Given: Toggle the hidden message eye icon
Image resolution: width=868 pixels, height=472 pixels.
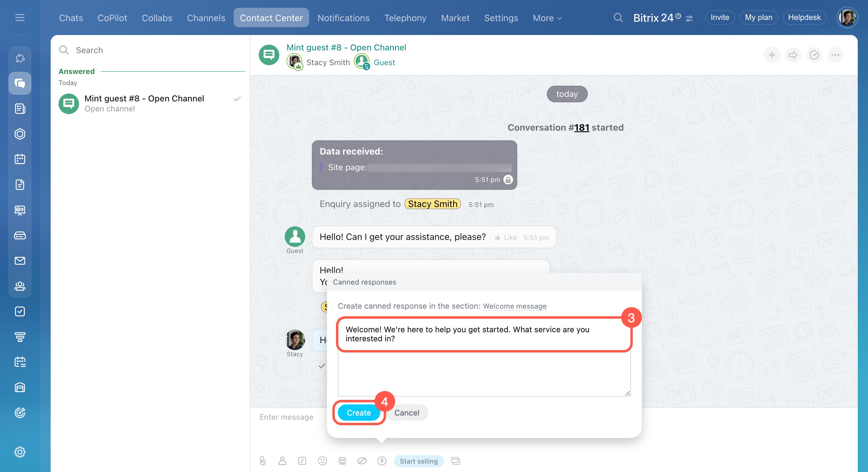Looking at the screenshot, I should 362,461.
